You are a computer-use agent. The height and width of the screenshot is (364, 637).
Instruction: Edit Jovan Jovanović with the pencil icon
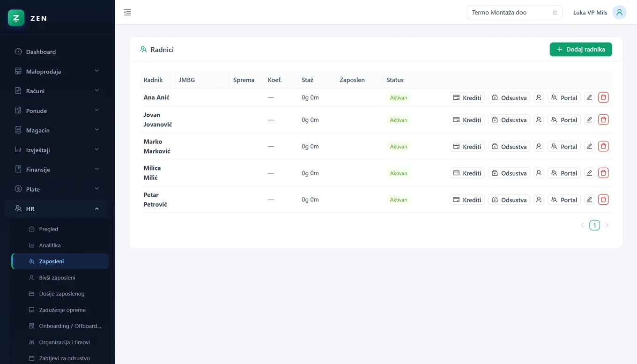point(589,119)
